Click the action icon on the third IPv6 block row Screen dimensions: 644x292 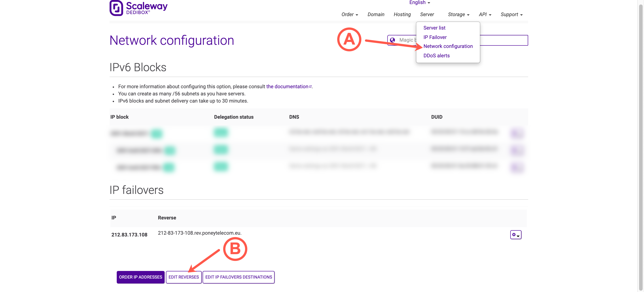[x=517, y=167]
